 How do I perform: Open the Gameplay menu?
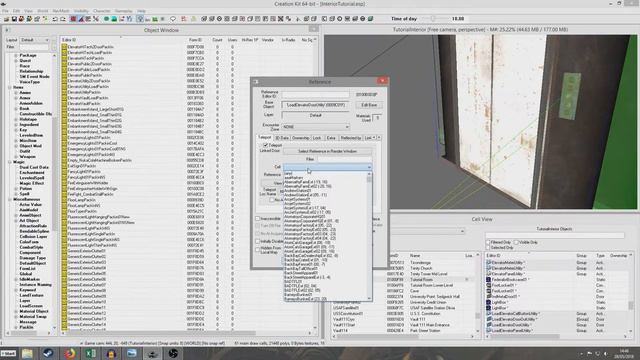[x=123, y=11]
